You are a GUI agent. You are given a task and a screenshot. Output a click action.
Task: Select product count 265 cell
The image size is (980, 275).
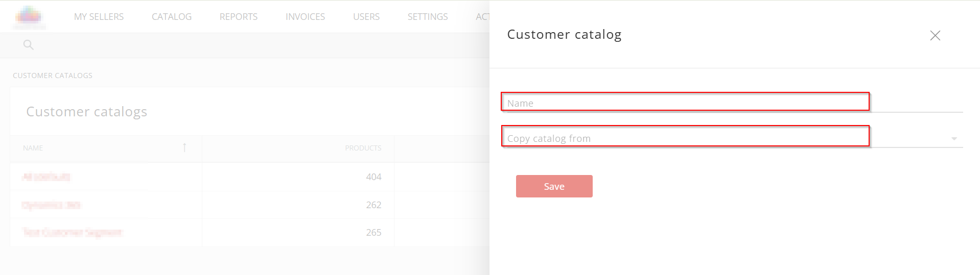374,233
